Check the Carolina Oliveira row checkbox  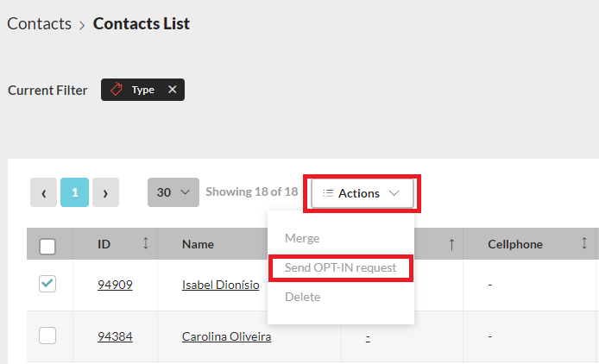point(48,336)
